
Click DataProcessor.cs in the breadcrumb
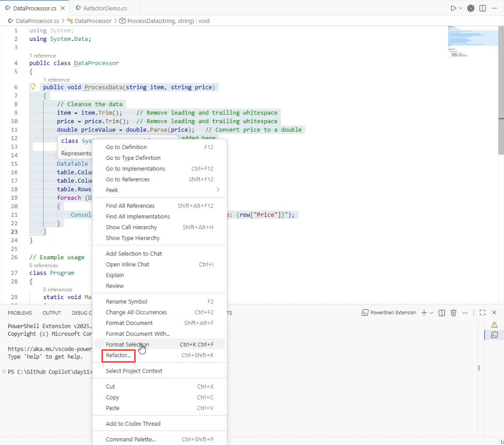pyautogui.click(x=34, y=21)
